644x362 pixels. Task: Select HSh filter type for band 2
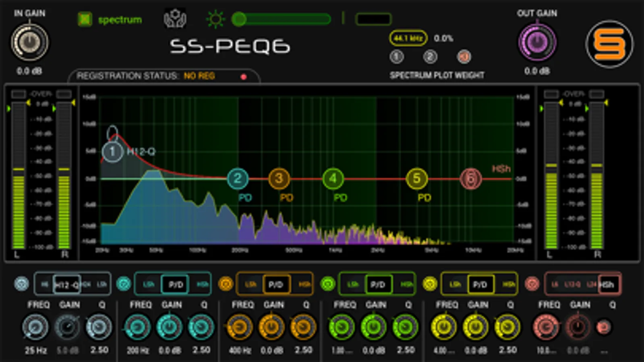[x=203, y=284]
